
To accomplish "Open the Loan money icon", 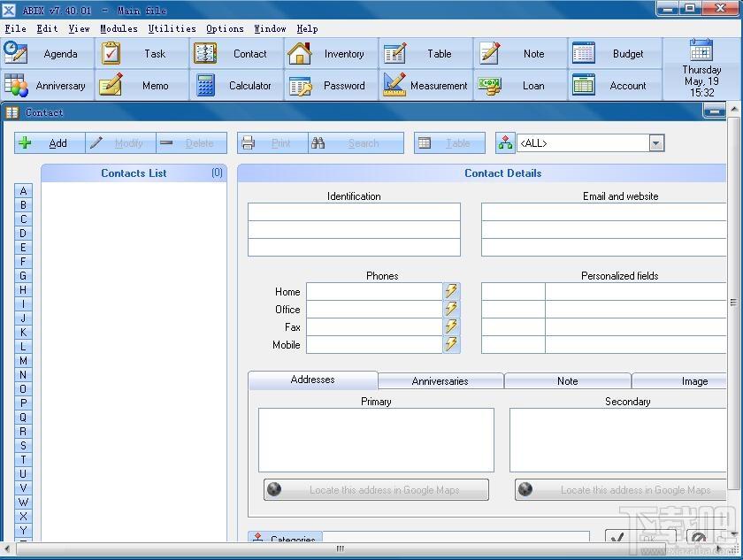I will (x=489, y=86).
